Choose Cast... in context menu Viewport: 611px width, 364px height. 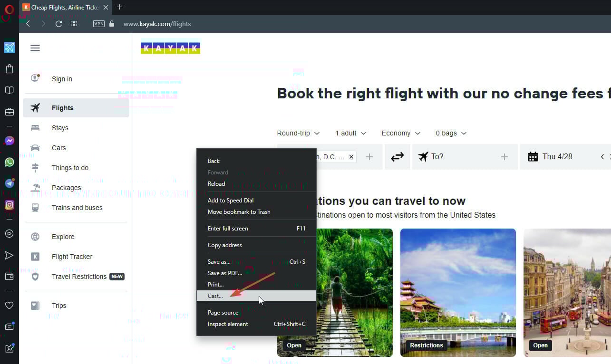pos(256,296)
